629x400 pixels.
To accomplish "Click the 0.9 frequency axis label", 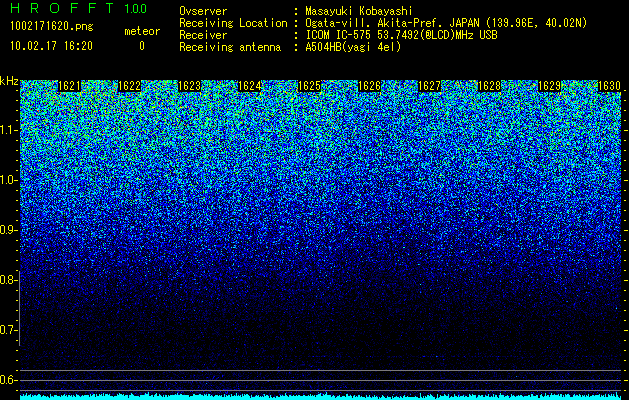I will coord(7,230).
